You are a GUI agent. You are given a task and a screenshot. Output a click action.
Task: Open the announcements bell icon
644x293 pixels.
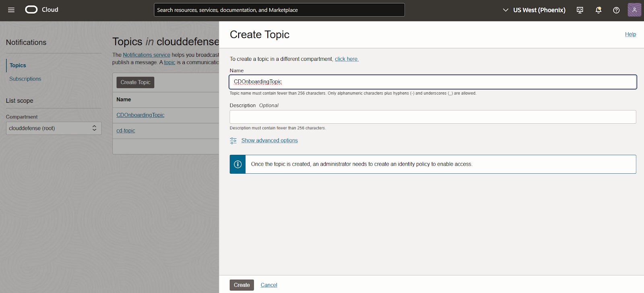pos(599,10)
